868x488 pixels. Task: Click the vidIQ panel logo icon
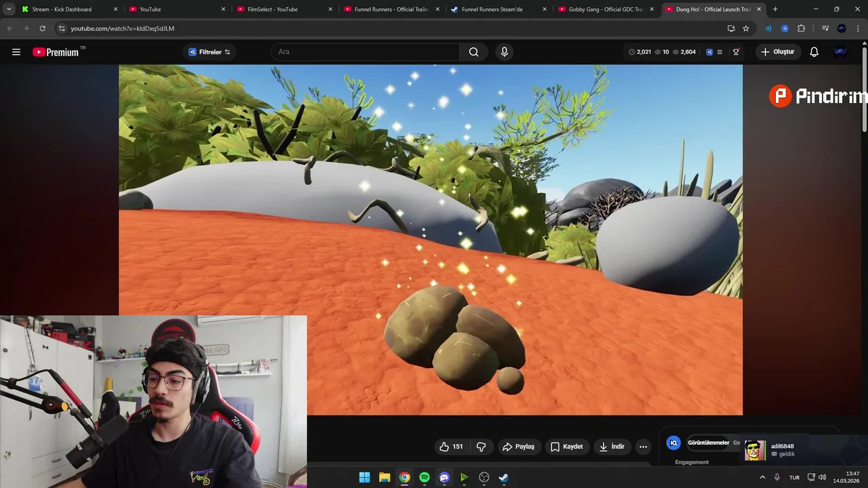pyautogui.click(x=673, y=443)
